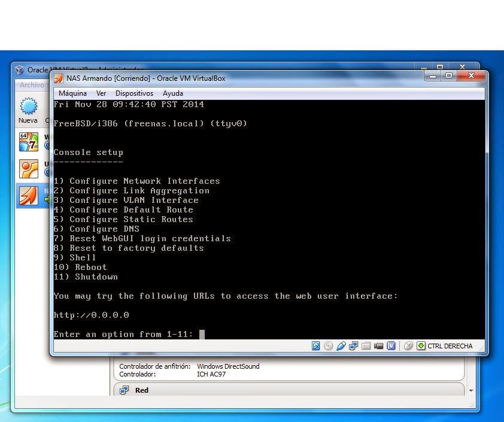Click the 'Configure Network Interfaces' console line
The width and height of the screenshot is (504, 422).
137,181
